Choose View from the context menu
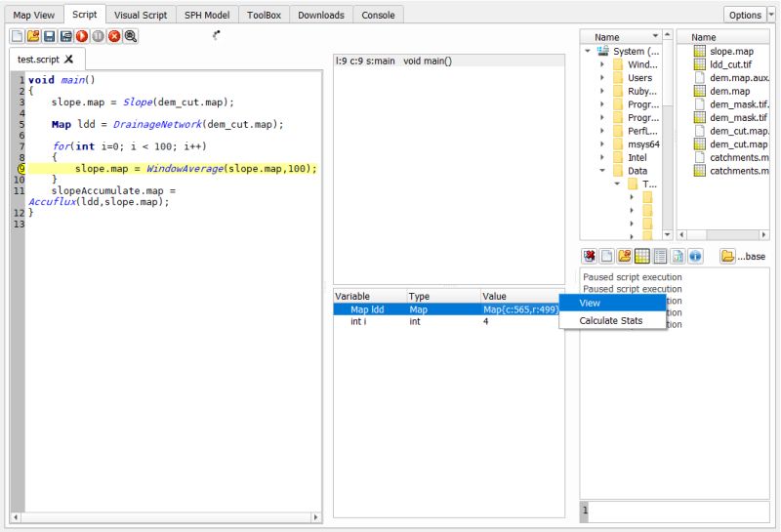This screenshot has width=781, height=532. pyautogui.click(x=613, y=303)
